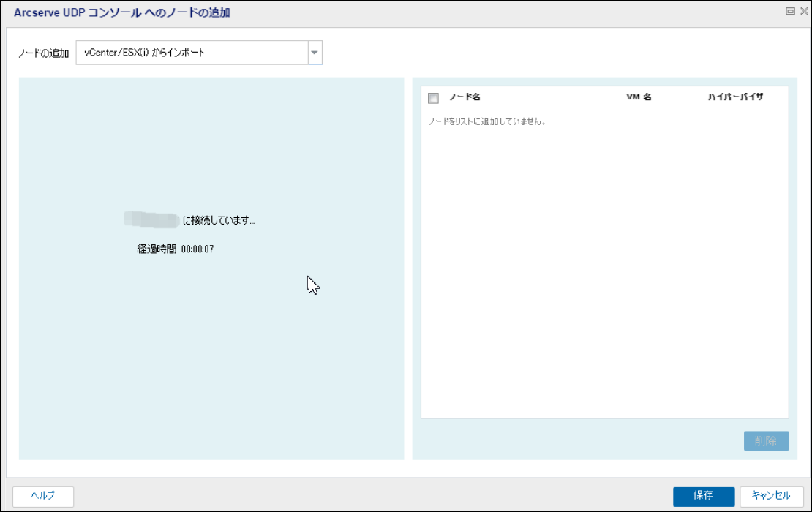Click the Arcserve UDP dialog title

coord(122,12)
